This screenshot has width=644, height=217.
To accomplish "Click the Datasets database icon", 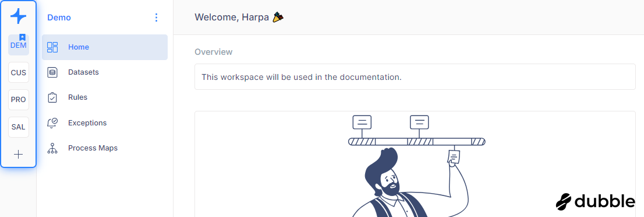I will tap(52, 72).
